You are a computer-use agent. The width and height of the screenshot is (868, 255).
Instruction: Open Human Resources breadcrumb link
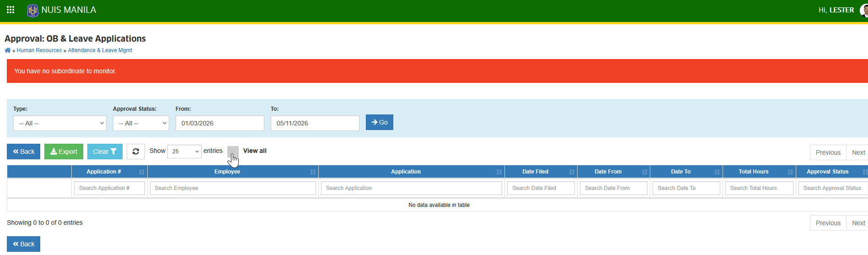(39, 50)
